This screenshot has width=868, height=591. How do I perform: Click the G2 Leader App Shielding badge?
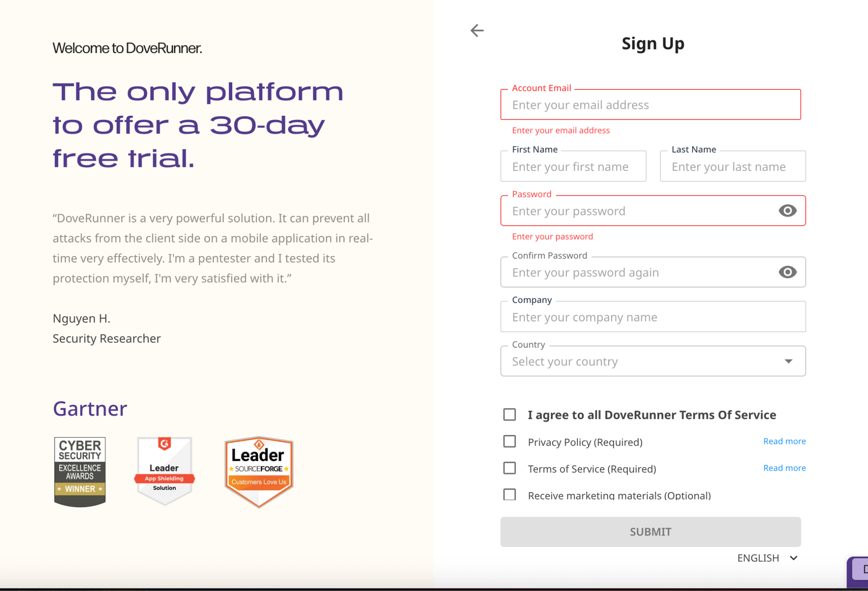(164, 471)
